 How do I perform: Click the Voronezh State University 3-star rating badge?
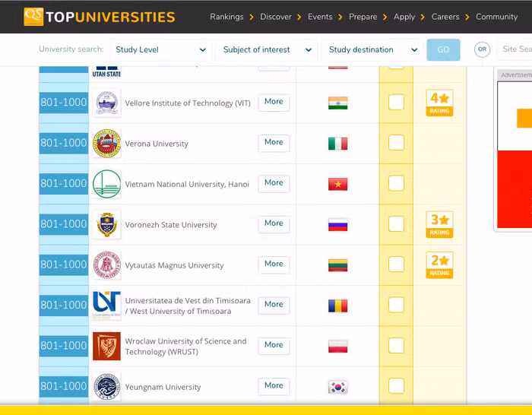439,224
